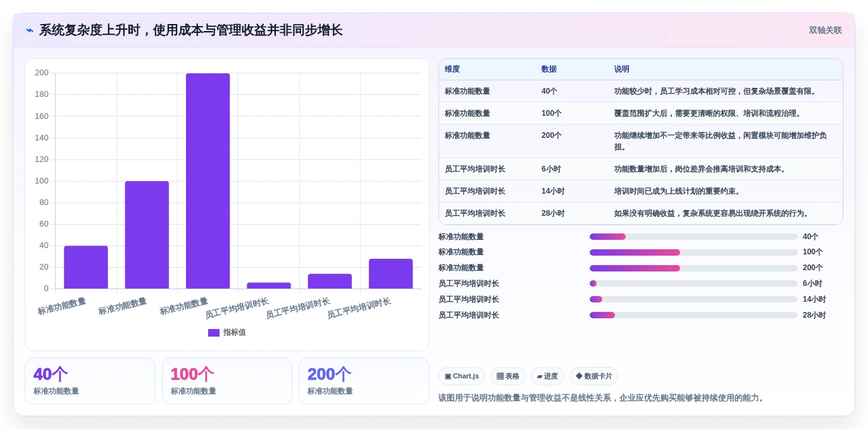Click description 覆盖范围扩大后 in table
The height and width of the screenshot is (429, 868).
(709, 113)
